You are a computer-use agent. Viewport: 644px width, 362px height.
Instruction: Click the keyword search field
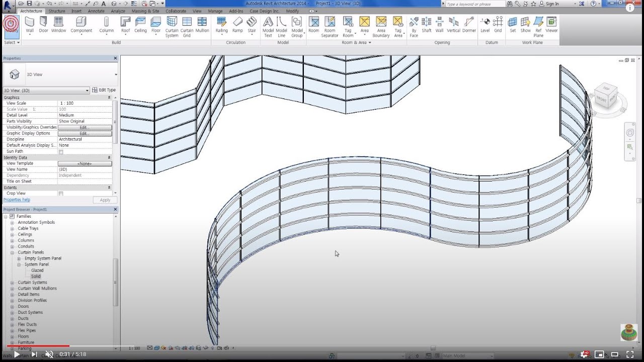(x=474, y=4)
